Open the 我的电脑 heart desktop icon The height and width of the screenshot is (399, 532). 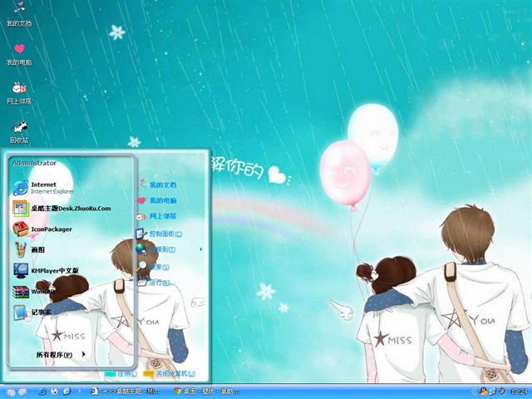(x=19, y=54)
